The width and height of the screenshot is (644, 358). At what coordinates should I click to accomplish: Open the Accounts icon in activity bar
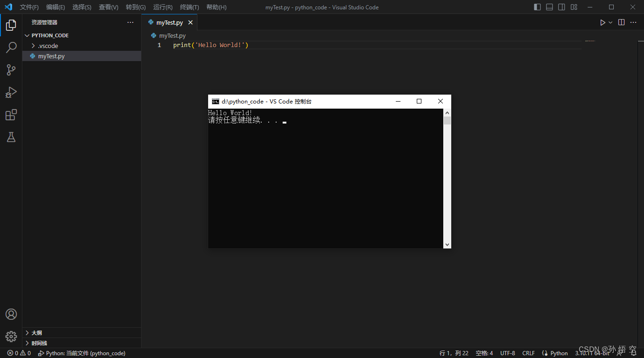pyautogui.click(x=11, y=314)
